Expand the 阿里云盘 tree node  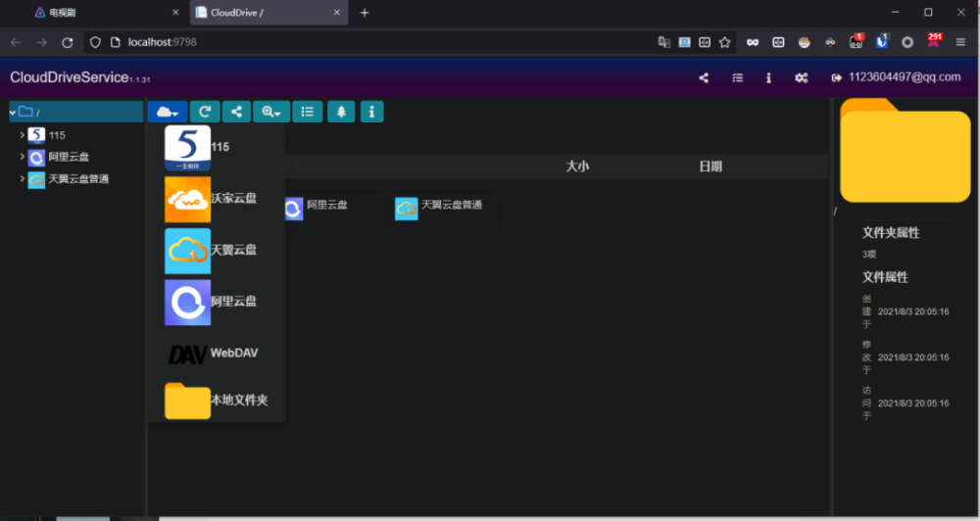(x=22, y=157)
